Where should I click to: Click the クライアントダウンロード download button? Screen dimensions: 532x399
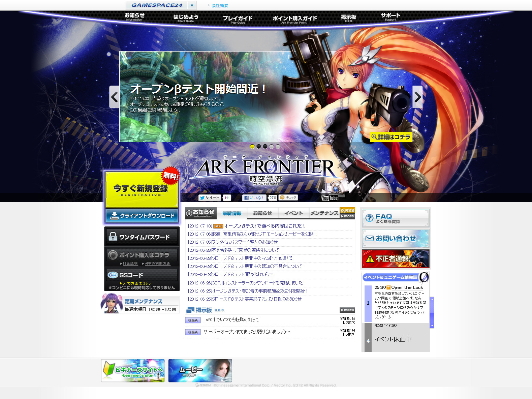(142, 216)
